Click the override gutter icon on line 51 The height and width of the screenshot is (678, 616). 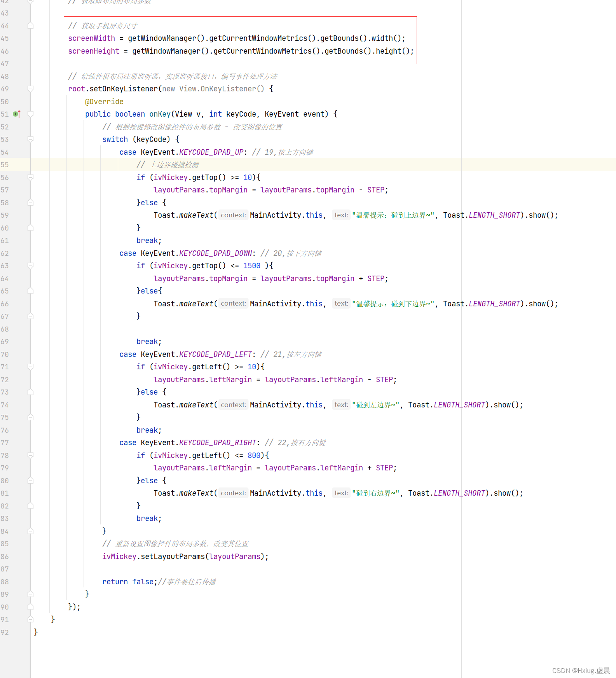pyautogui.click(x=16, y=114)
